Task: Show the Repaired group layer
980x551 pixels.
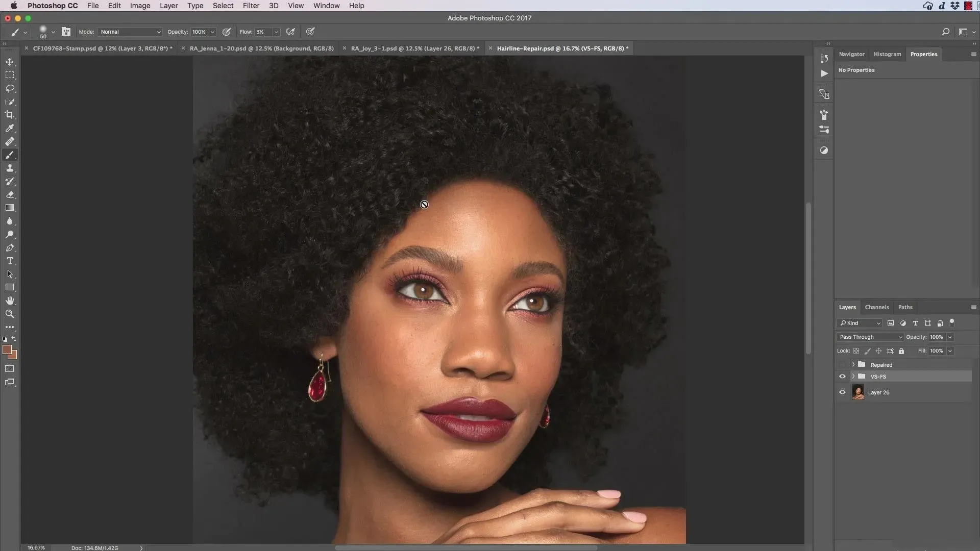Action: click(x=842, y=365)
